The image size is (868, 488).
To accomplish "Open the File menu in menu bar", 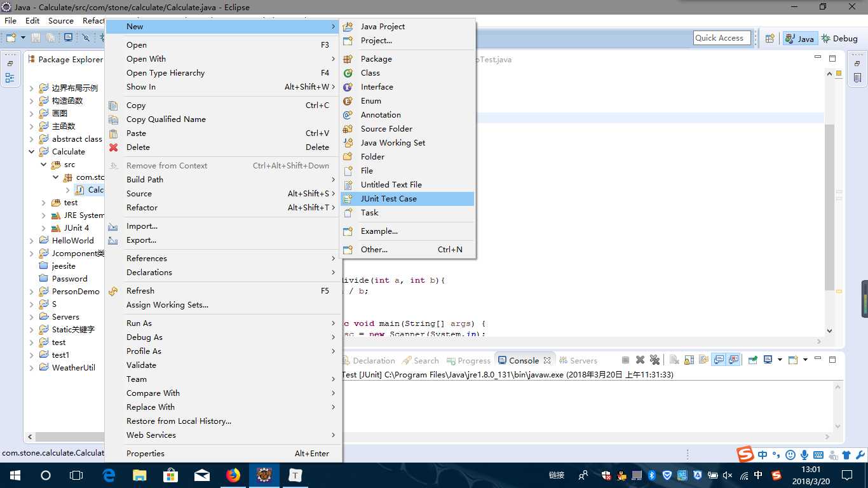I will [11, 21].
